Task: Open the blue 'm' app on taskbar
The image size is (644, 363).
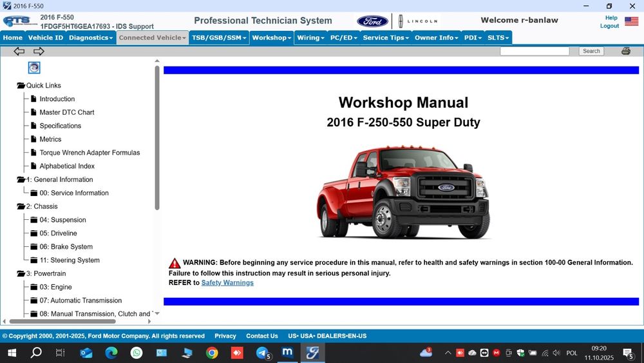Action: click(287, 352)
